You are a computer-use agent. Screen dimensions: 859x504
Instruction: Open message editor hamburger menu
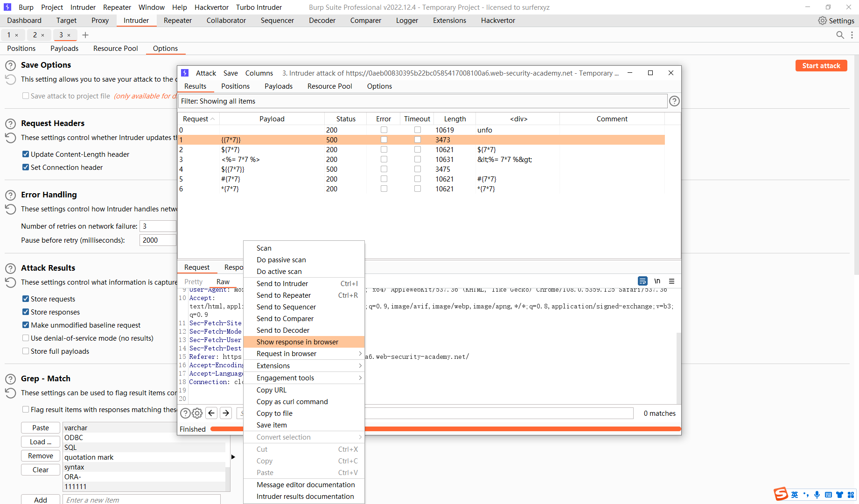tap(671, 281)
